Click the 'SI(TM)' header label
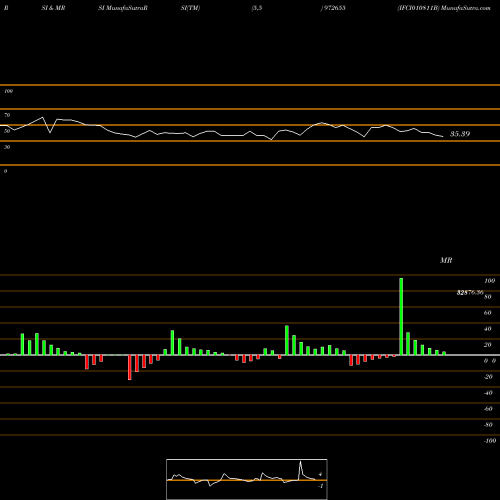This screenshot has width=500, height=500. (x=190, y=8)
